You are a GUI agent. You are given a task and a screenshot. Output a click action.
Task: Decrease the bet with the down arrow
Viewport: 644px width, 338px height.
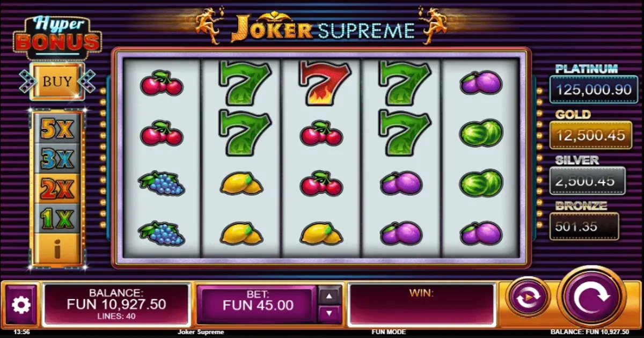330,313
